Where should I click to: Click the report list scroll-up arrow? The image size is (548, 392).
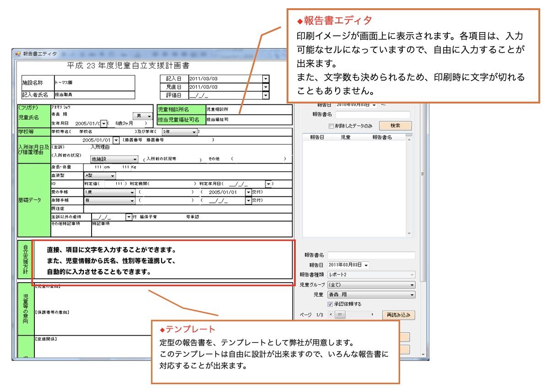(409, 140)
